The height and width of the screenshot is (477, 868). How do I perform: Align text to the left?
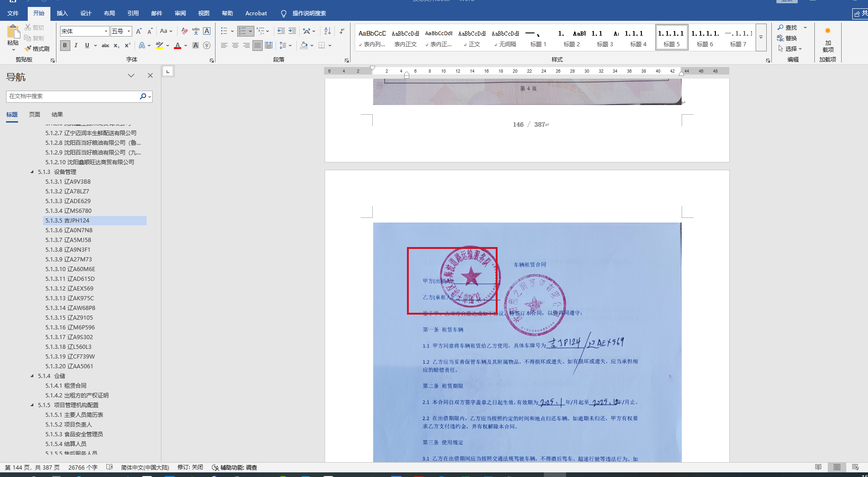tap(224, 45)
